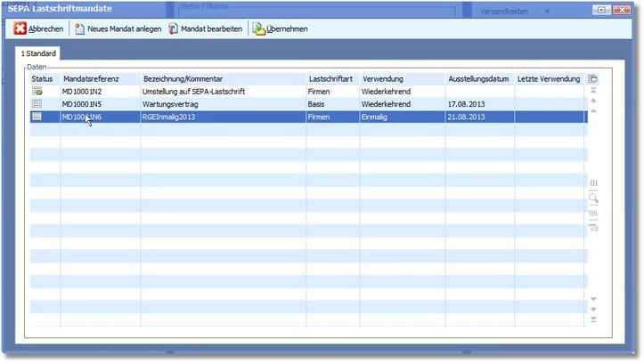Screen dimensions: 644x363
Task: Click the Mandat bearbeiten edit button
Action: pos(205,29)
